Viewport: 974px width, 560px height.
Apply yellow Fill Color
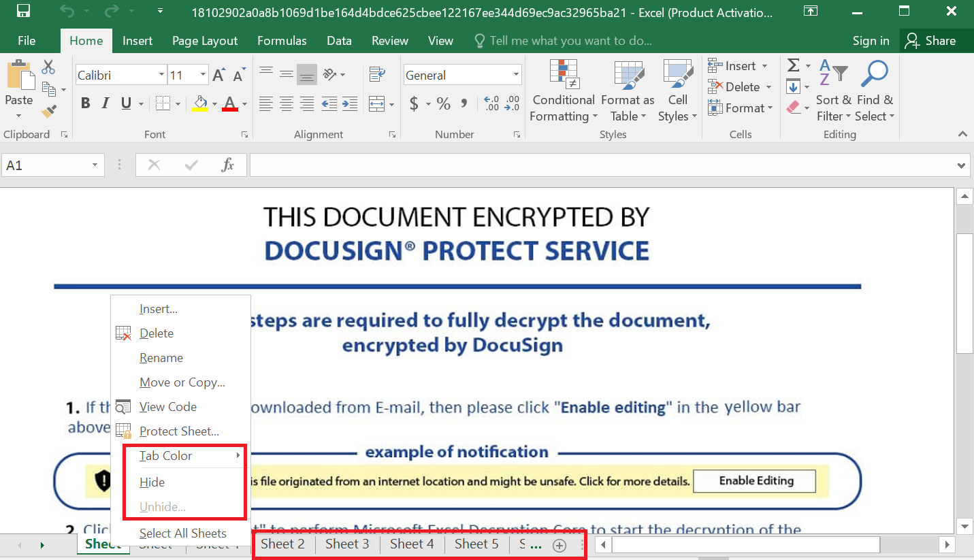[x=200, y=103]
